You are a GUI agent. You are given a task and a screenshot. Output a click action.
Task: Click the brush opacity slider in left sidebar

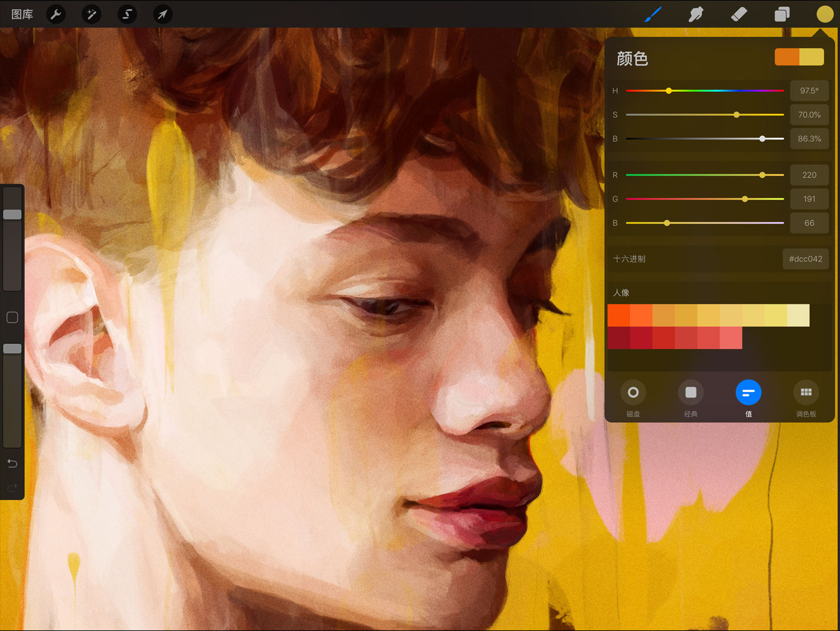coord(12,396)
